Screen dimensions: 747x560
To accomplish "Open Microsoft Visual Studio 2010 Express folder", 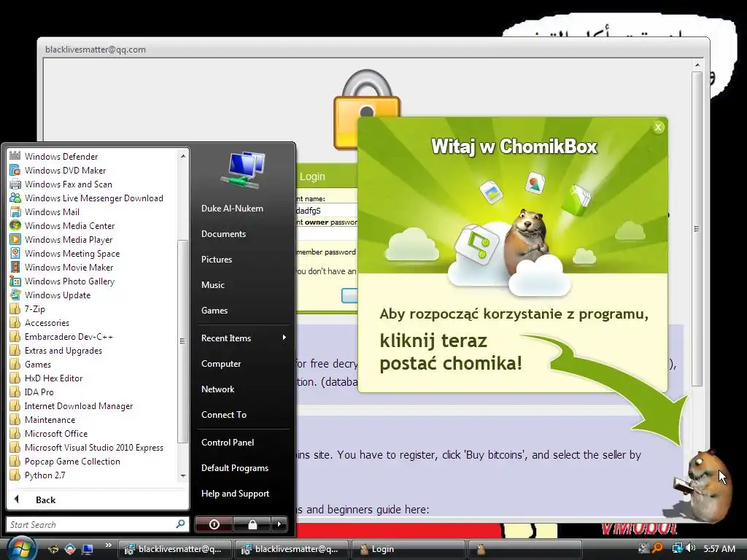I will click(x=93, y=447).
